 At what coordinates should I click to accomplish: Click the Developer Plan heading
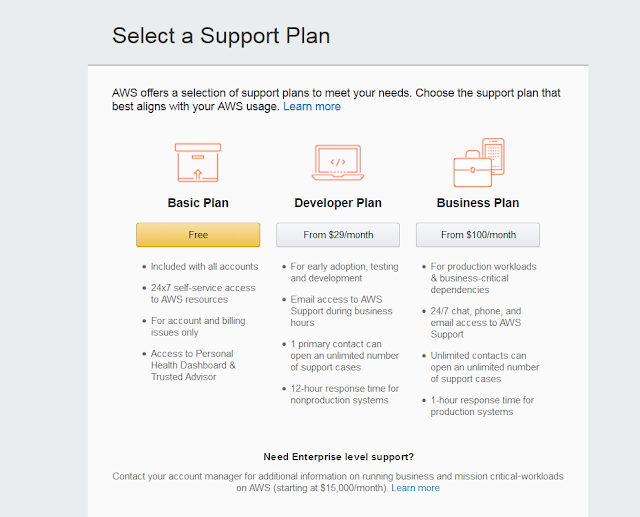(x=338, y=203)
